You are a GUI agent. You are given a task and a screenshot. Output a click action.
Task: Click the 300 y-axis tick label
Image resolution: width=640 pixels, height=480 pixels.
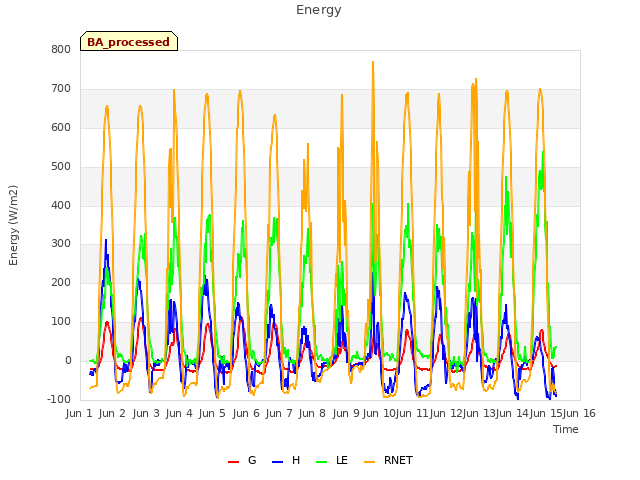point(61,244)
